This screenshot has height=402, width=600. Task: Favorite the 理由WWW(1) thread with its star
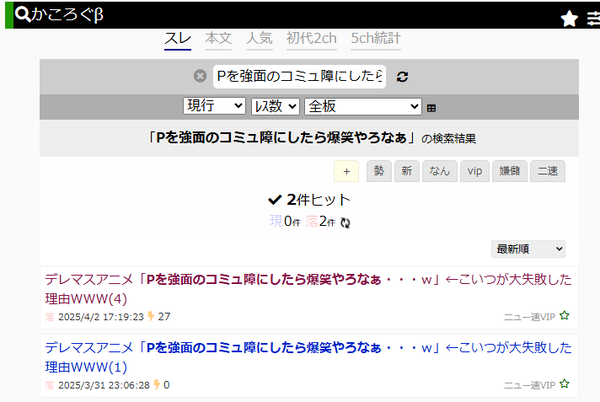pyautogui.click(x=564, y=384)
